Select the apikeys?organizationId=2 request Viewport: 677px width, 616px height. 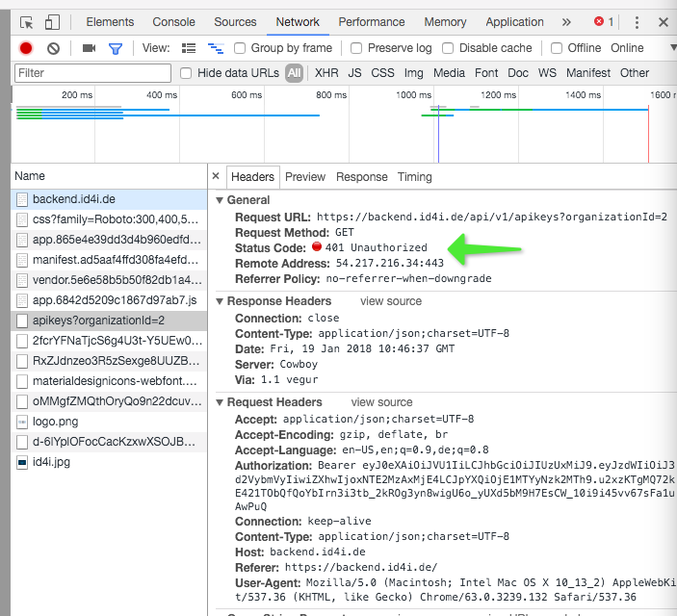(109, 321)
